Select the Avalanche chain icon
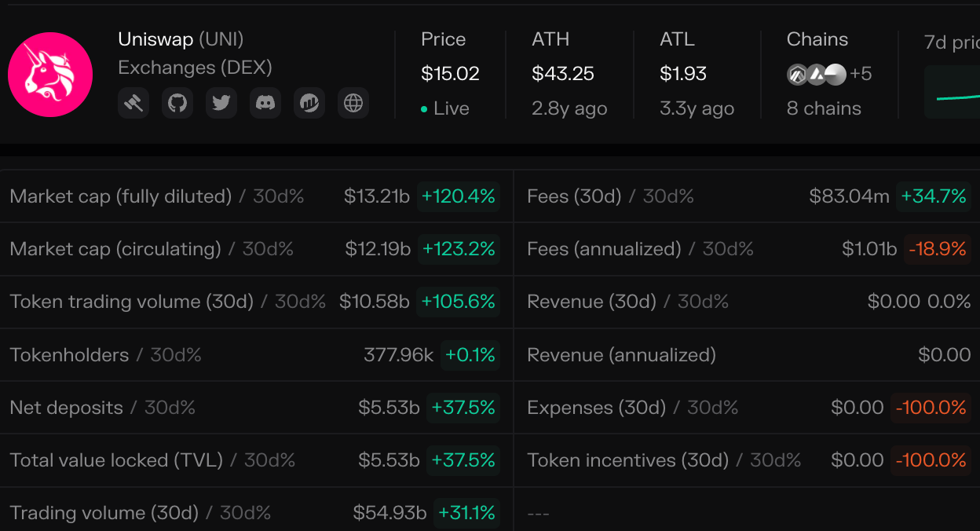The height and width of the screenshot is (531, 980). coord(814,74)
